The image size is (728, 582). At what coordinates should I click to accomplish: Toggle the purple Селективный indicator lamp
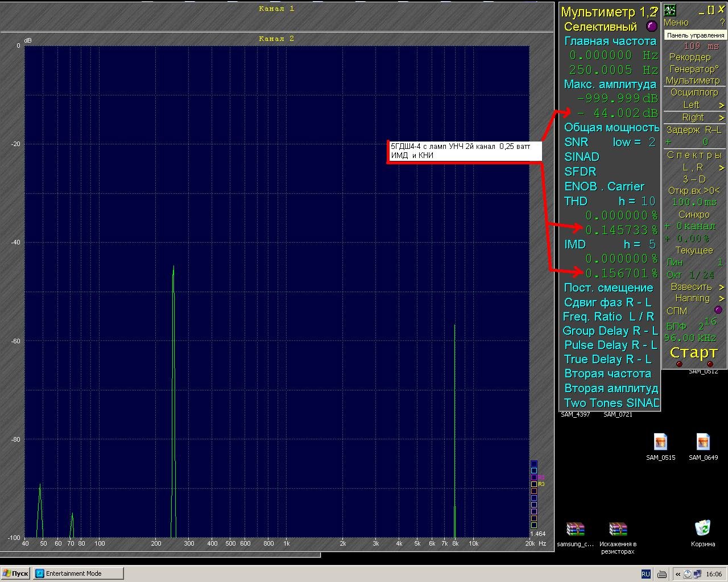[x=652, y=26]
